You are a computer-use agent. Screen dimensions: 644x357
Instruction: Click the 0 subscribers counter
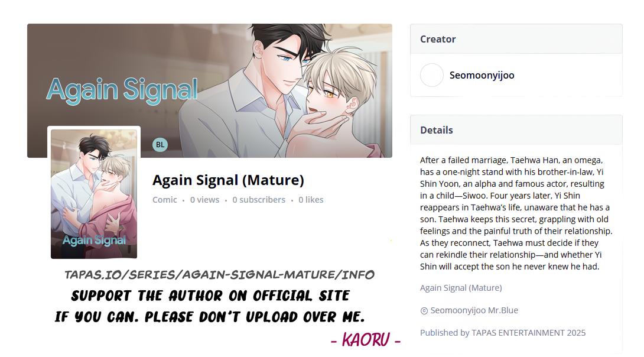coord(259,200)
